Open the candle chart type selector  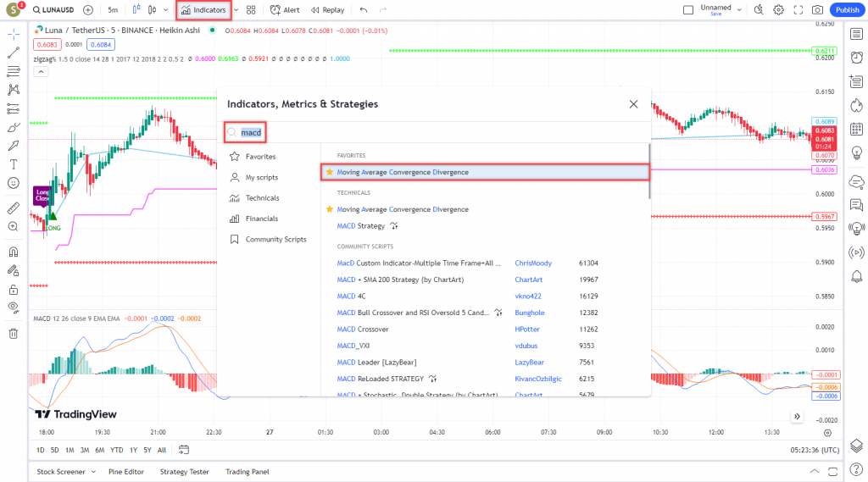point(152,10)
